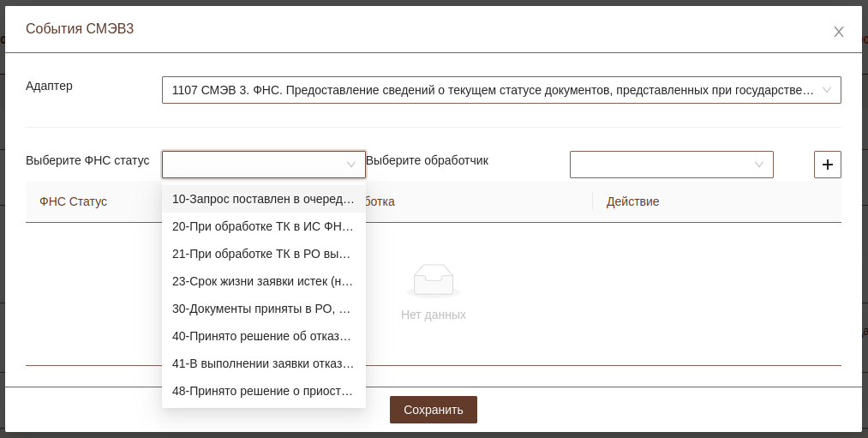The width and height of the screenshot is (868, 438).
Task: Expand the Адаптер dropdown chevron arrow
Action: pos(826,90)
